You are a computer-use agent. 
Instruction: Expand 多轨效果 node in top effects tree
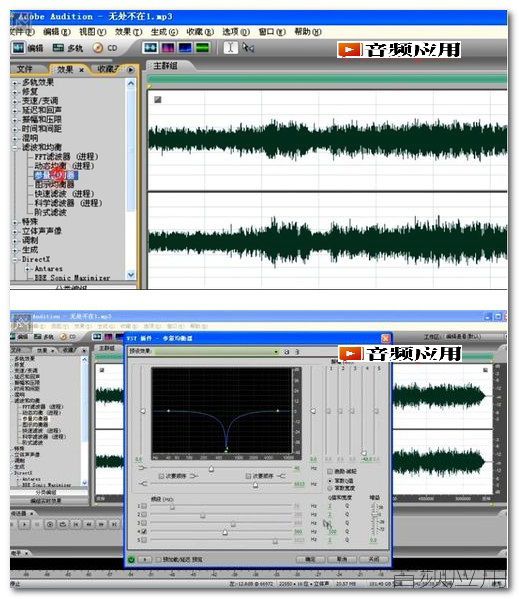(x=15, y=83)
